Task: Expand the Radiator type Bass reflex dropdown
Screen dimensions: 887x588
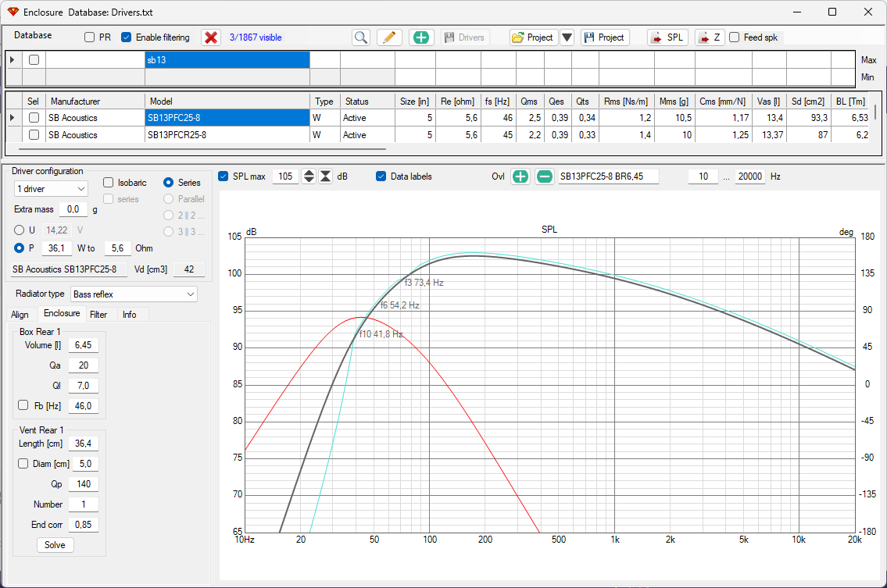Action: coord(134,294)
